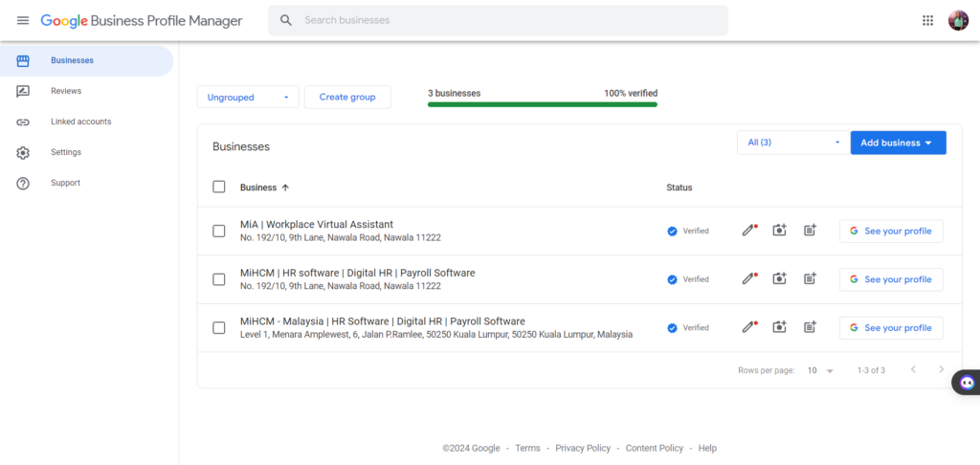The height and width of the screenshot is (465, 980).
Task: Click the Linked accounts link icon
Action: 23,122
